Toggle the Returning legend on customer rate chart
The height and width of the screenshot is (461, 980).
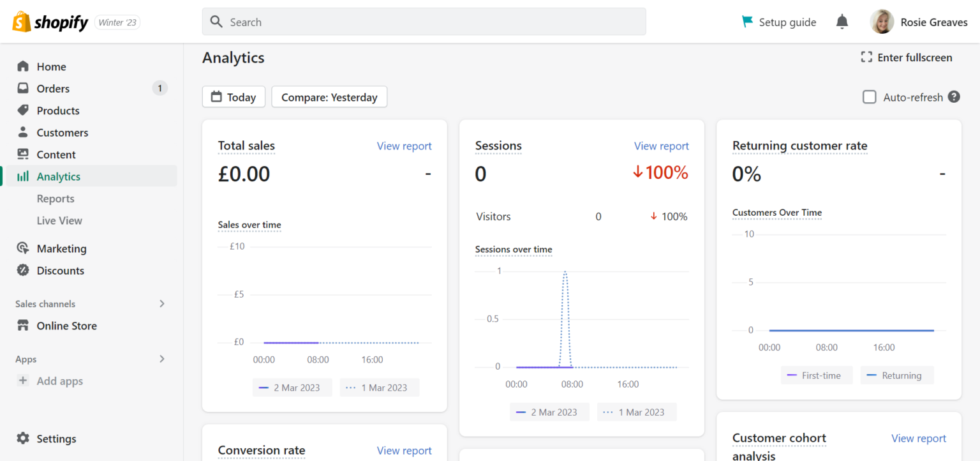coord(897,375)
